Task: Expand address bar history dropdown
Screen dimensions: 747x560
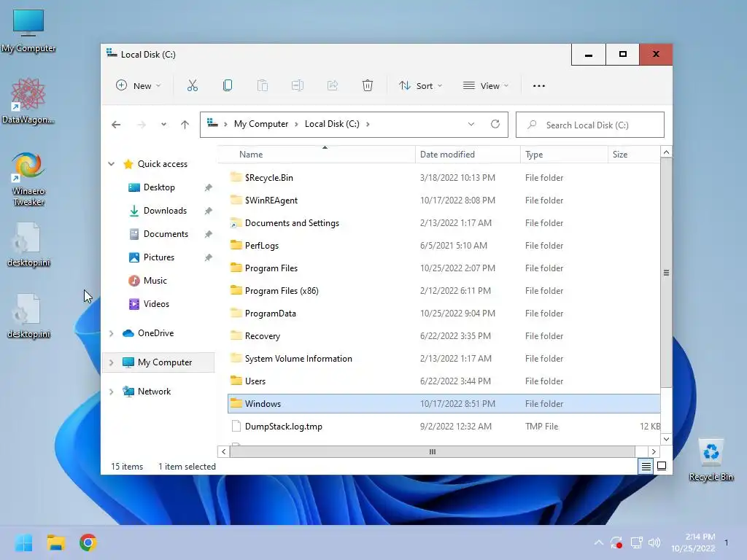Action: (471, 124)
